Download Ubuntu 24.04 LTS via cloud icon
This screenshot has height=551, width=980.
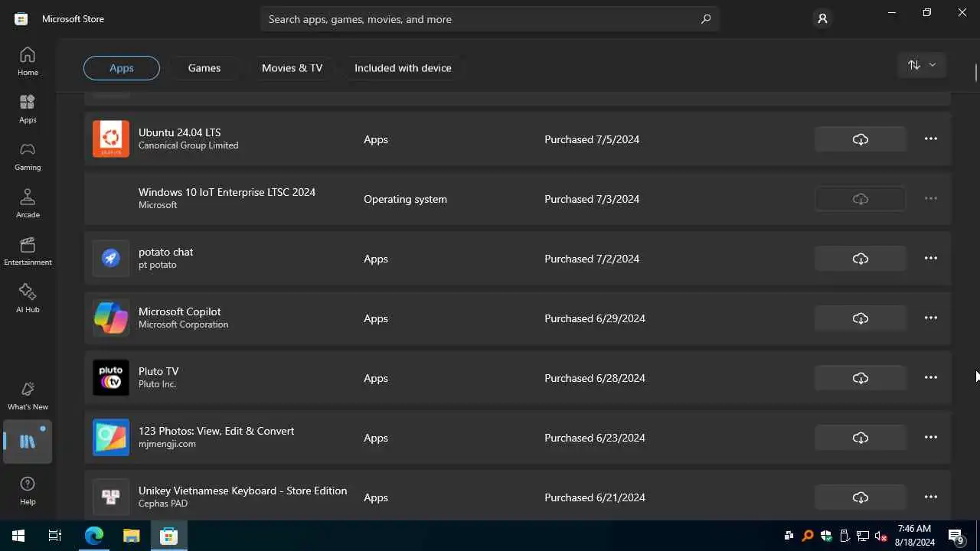point(861,139)
